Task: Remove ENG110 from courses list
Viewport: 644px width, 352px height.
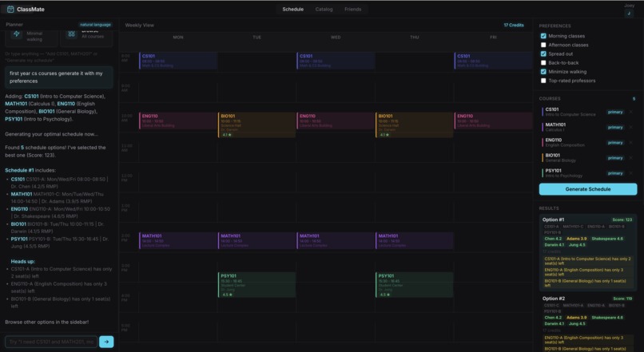Action: tap(631, 143)
